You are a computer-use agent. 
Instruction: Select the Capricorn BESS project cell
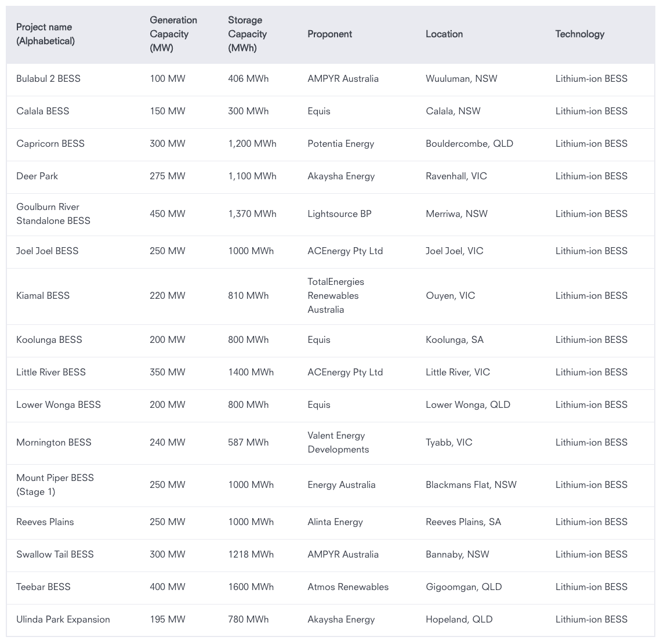tap(50, 144)
